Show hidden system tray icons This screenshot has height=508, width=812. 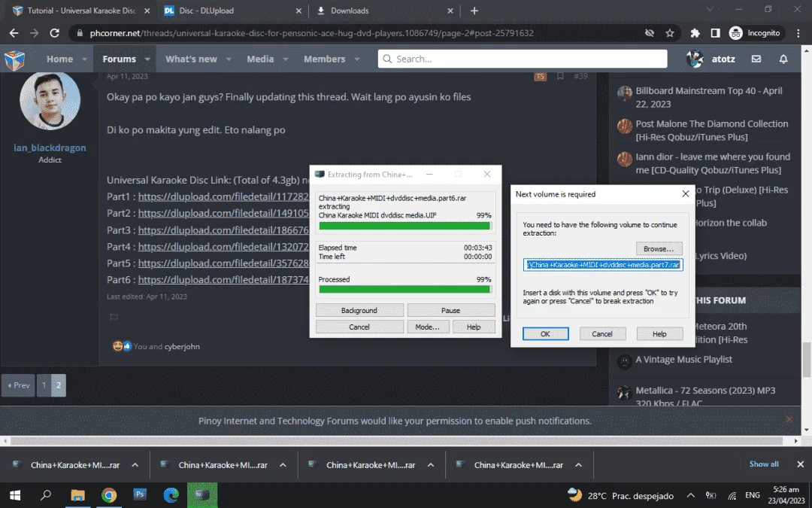coord(691,495)
